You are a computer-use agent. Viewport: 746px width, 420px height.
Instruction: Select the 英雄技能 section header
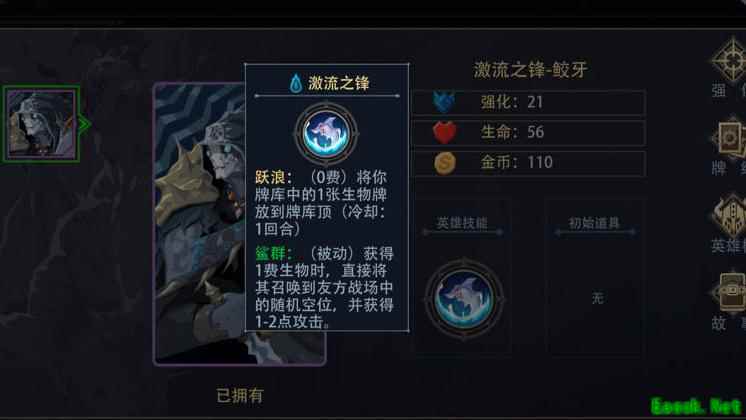point(462,223)
